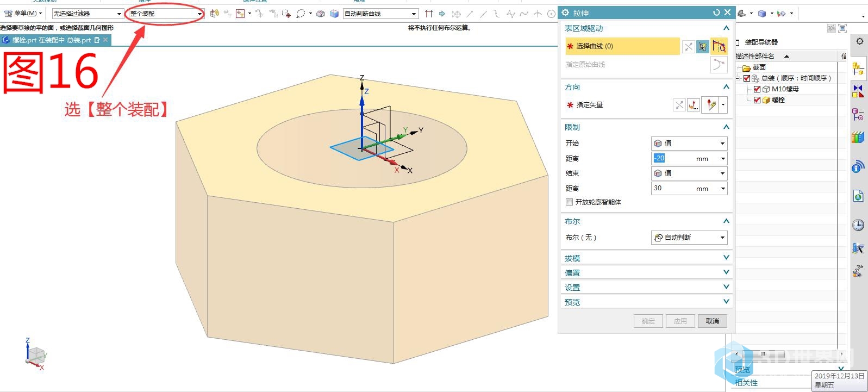Open the Reuse Library books icon

pyautogui.click(x=858, y=137)
